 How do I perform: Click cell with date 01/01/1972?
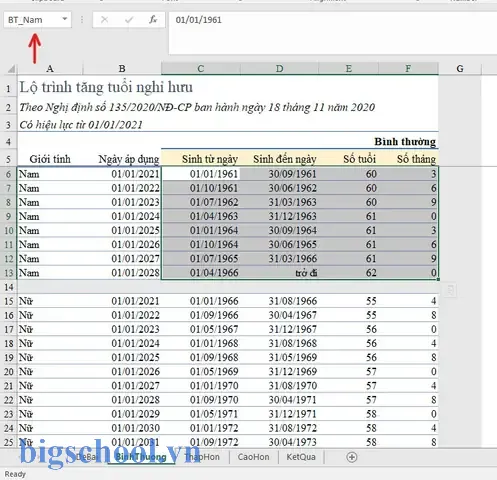coord(201,428)
